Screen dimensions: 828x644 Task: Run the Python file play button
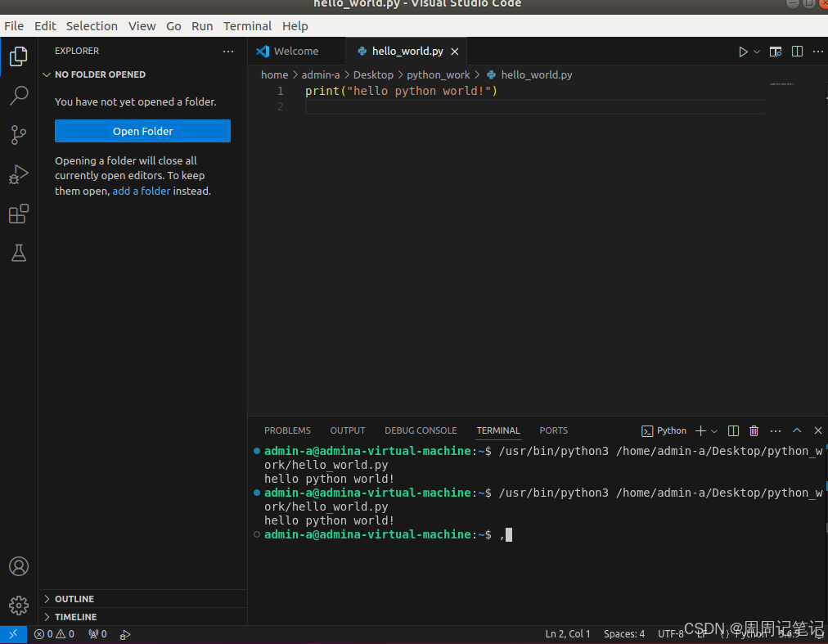pyautogui.click(x=743, y=51)
